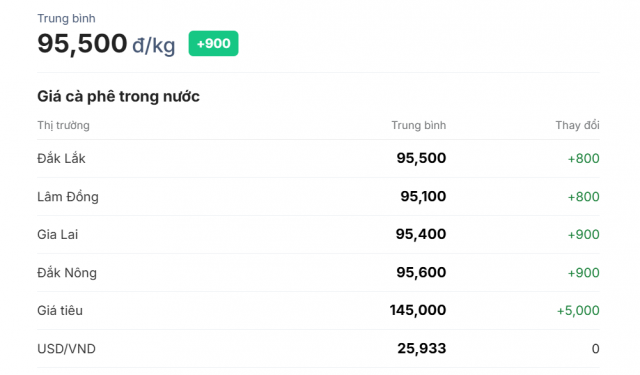Click the Thị trường column header
640x375 pixels.
click(63, 125)
